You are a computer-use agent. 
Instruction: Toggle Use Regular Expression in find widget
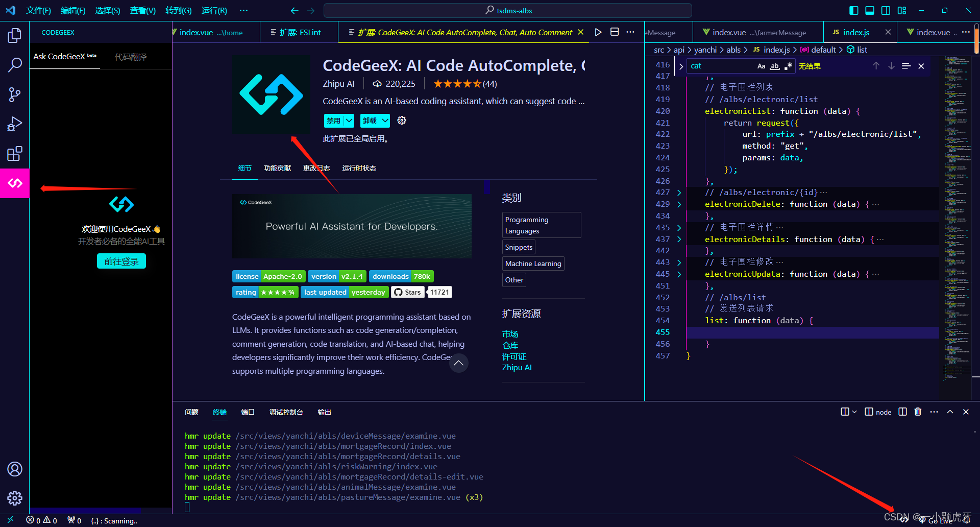click(789, 66)
